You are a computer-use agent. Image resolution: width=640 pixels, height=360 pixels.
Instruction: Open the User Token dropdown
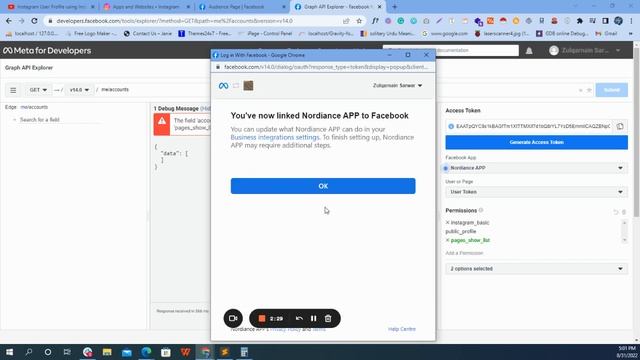(x=536, y=192)
